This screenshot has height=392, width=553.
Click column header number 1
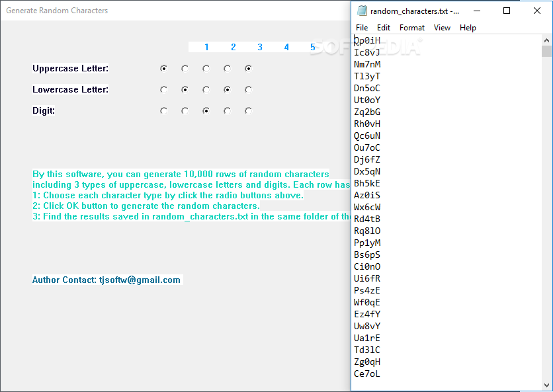pos(206,47)
